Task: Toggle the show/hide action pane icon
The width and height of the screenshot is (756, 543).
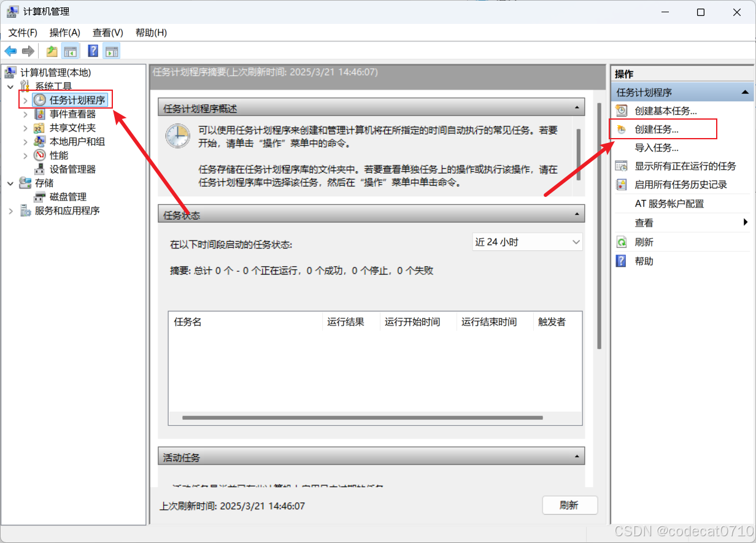Action: pyautogui.click(x=112, y=52)
